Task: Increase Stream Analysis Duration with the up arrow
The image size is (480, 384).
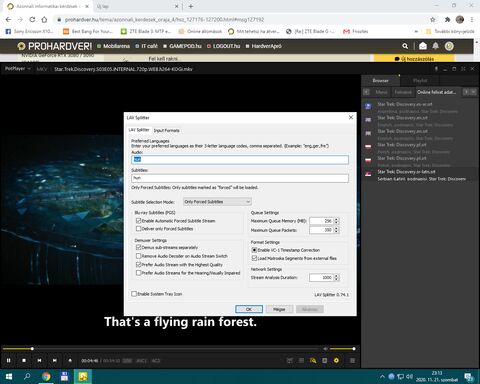Action: pos(336,276)
